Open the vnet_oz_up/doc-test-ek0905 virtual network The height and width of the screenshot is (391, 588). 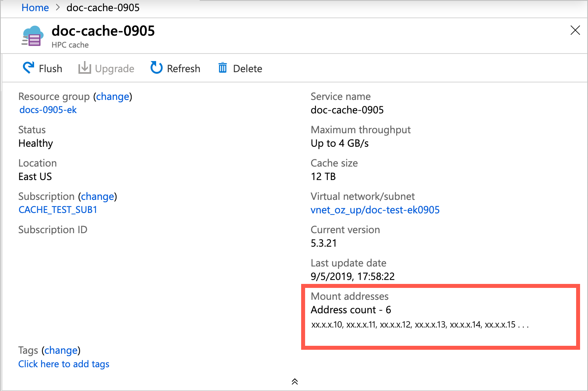(x=375, y=210)
